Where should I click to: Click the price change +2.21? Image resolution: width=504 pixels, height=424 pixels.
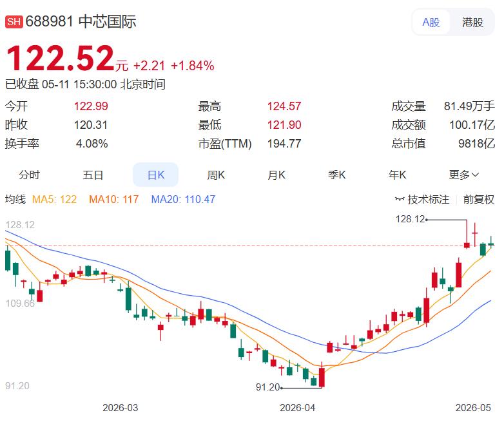149,66
